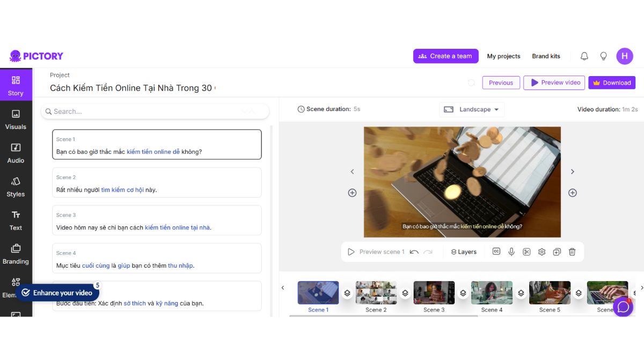Click transition icon between Scene 2 and Scene 3
Viewport: 644px width, 362px height.
405,293
